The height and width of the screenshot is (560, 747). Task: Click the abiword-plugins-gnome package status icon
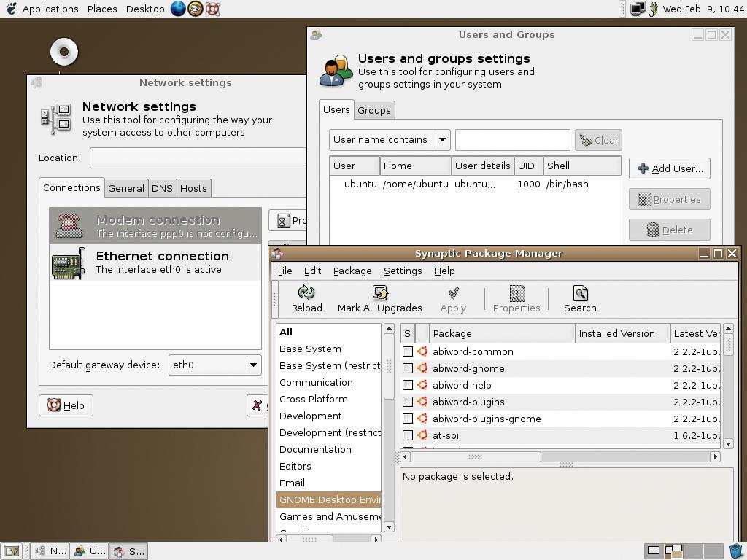pyautogui.click(x=422, y=418)
